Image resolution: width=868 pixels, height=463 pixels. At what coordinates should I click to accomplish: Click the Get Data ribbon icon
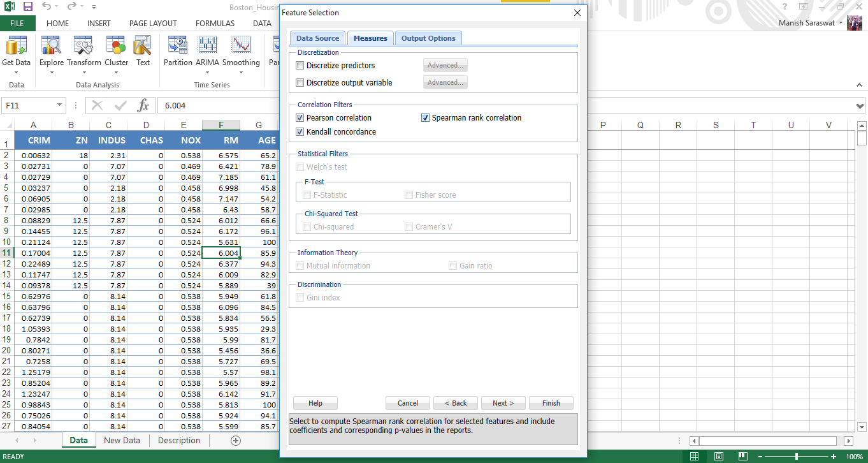click(x=16, y=51)
